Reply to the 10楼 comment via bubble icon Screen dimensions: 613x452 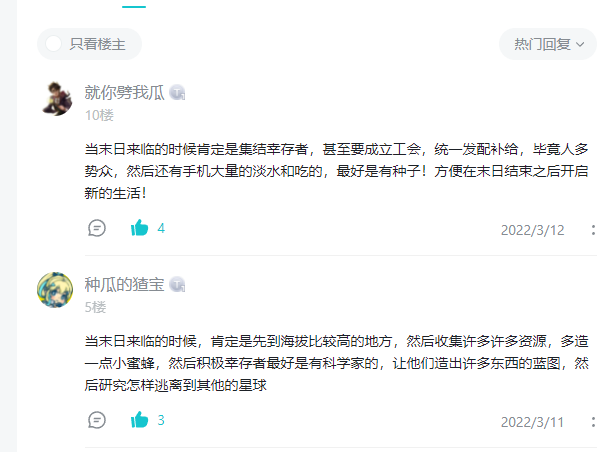pyautogui.click(x=97, y=228)
